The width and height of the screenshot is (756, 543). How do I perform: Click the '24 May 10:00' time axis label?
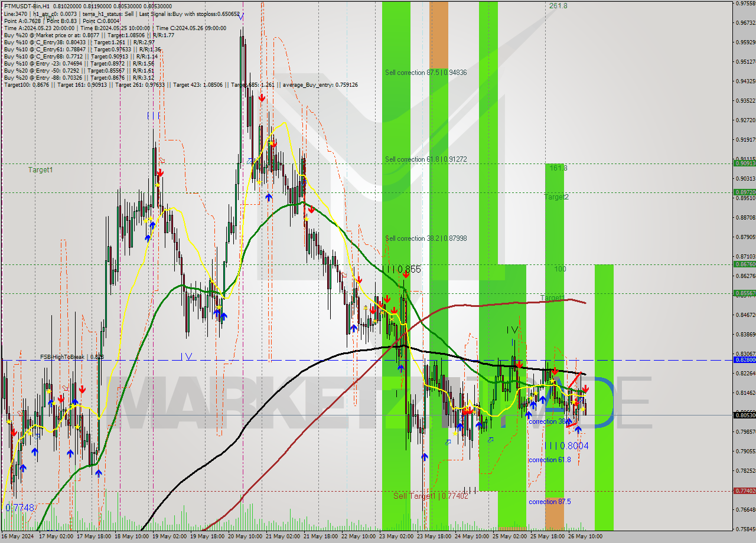tap(472, 536)
